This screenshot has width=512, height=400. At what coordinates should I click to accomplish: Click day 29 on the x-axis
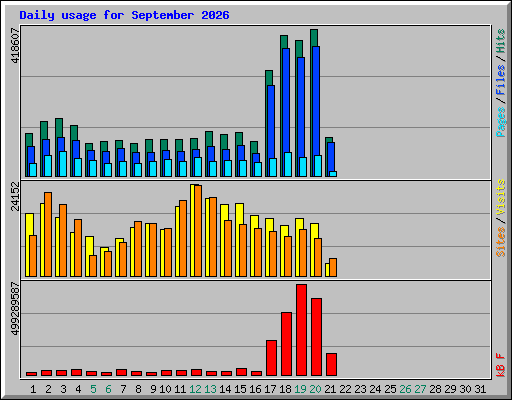point(450,389)
